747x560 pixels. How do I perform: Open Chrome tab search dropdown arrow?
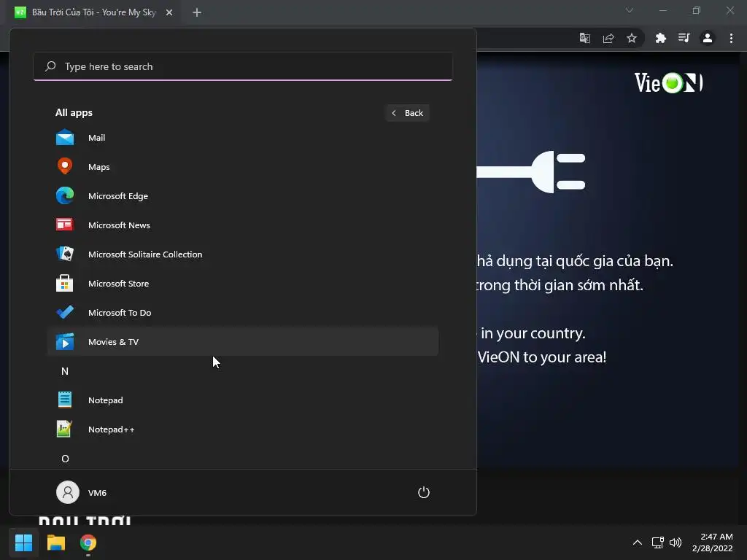630,10
